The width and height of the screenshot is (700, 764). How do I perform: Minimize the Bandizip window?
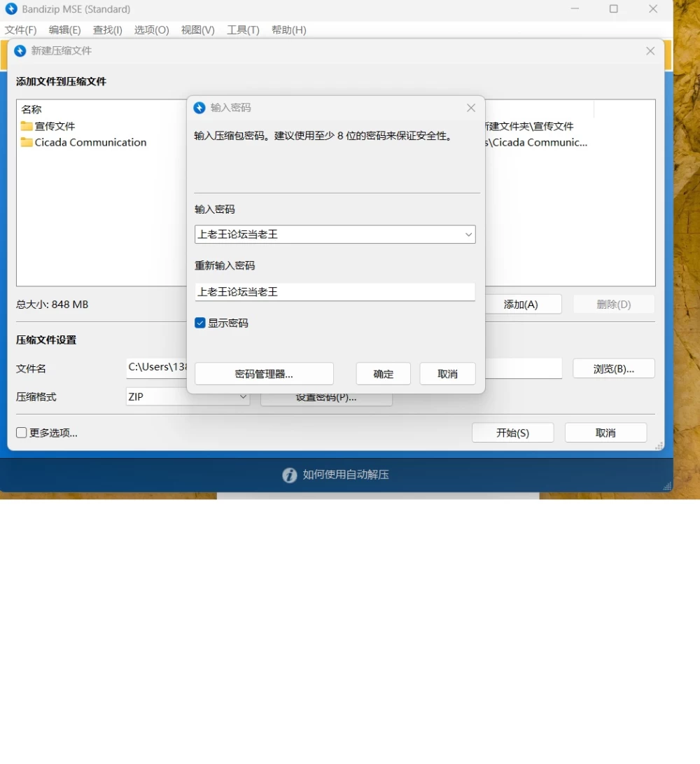575,9
